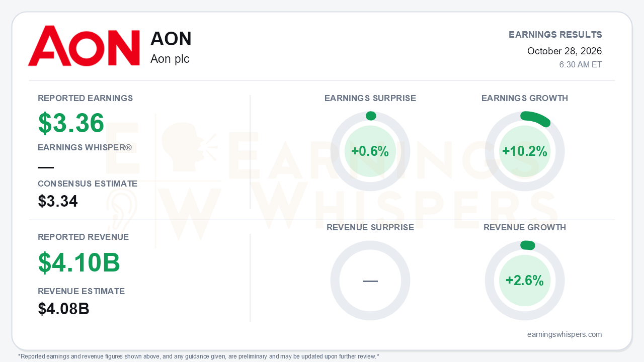
Task: Click the REVENUE GROWTH heading
Action: pos(525,227)
